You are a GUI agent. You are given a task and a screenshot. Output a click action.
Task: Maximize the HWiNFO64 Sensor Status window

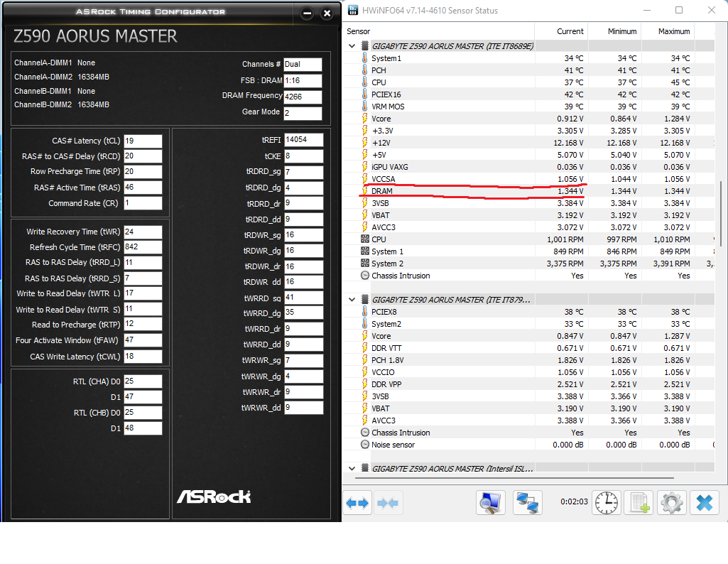point(679,10)
